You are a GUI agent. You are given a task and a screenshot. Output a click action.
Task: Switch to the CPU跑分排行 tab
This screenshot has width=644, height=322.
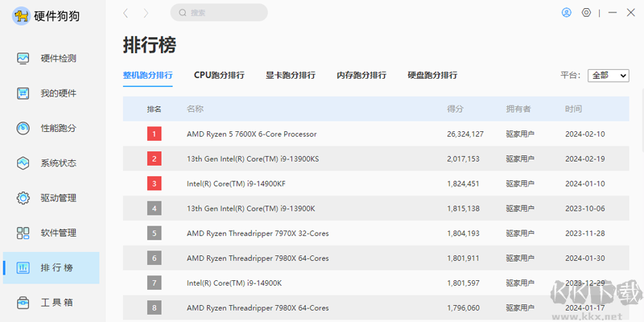point(219,76)
